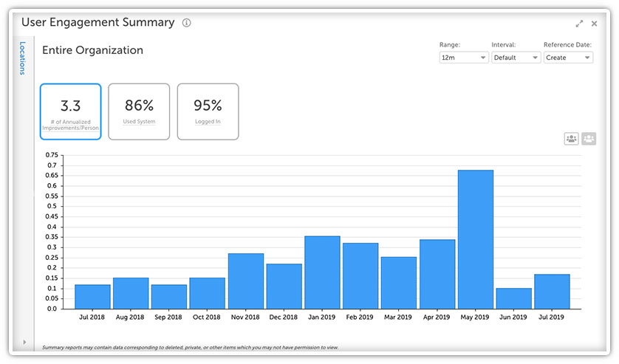Screen dimensions: 619x364
Task: Click the Nov 2018 bar
Action: [x=245, y=281]
